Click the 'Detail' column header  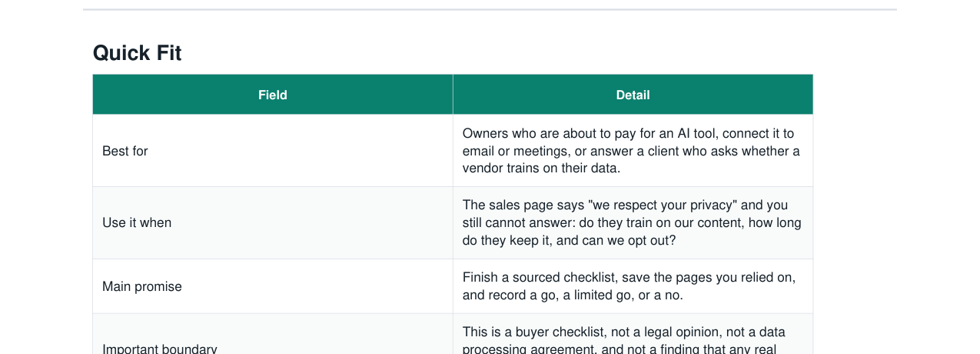(633, 95)
